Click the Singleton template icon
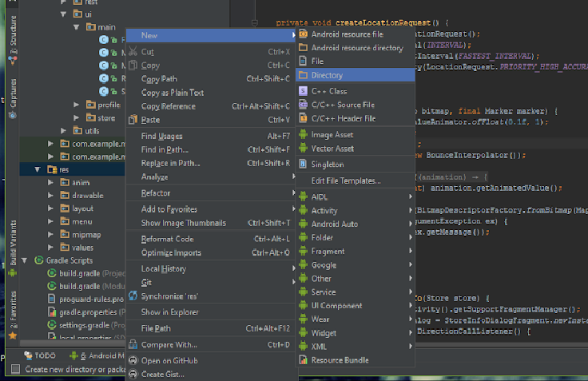Image resolution: width=588 pixels, height=381 pixels. click(x=303, y=164)
